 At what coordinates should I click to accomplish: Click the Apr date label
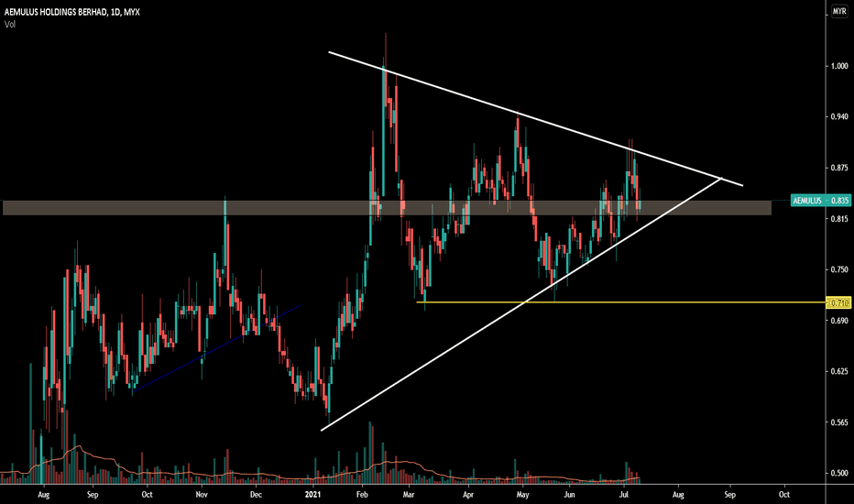468,495
